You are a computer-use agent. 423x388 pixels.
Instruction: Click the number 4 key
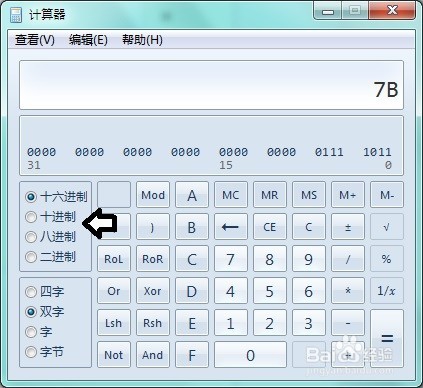[231, 291]
